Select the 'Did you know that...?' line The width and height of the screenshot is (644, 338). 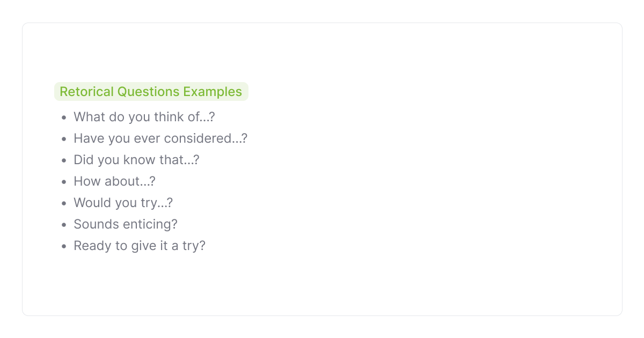pyautogui.click(x=136, y=160)
